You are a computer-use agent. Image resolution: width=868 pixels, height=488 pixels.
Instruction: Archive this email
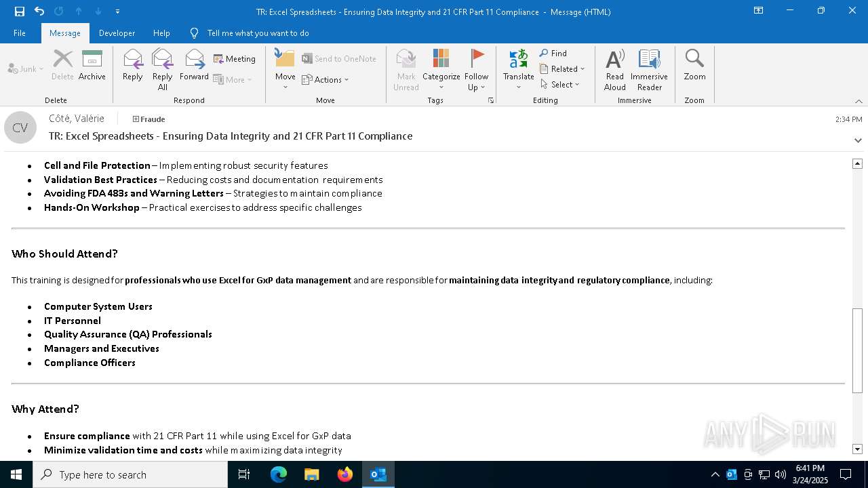click(92, 66)
